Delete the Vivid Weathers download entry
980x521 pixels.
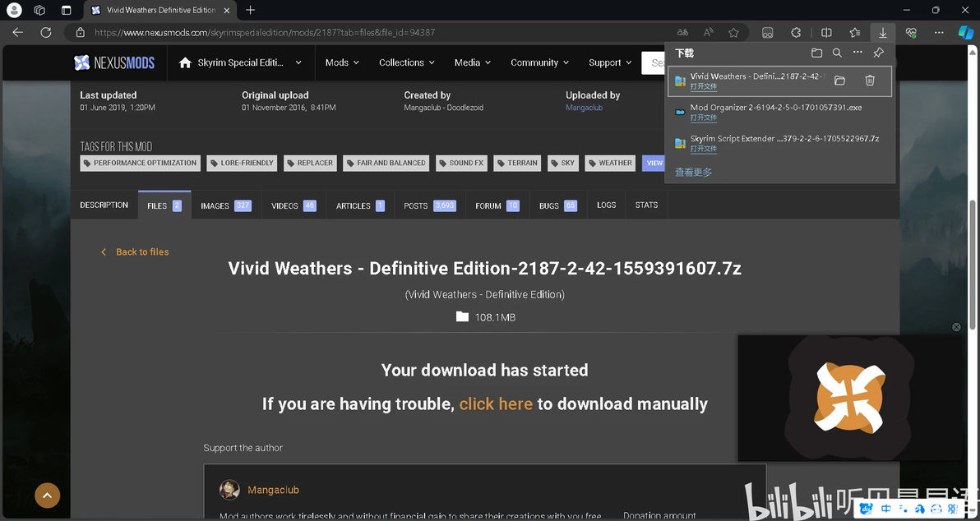(869, 81)
